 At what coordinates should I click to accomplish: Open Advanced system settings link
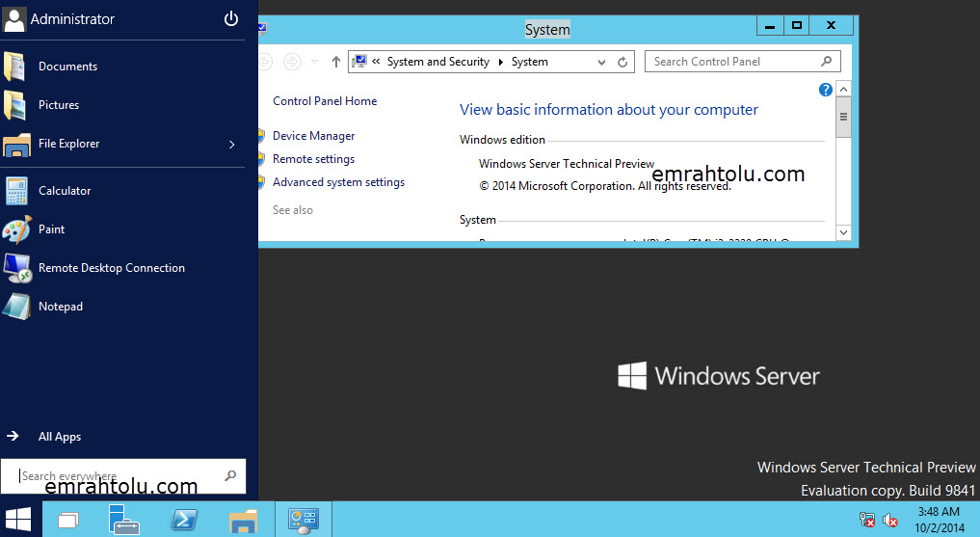click(x=339, y=182)
